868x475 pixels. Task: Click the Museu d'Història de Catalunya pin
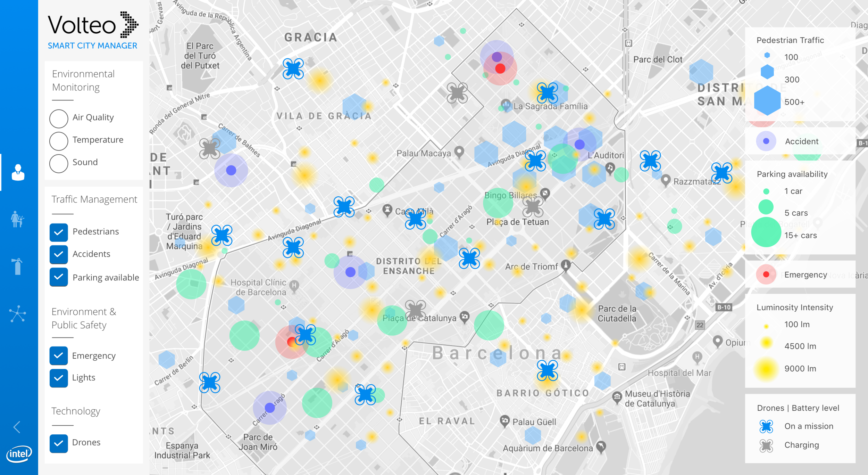point(617,398)
